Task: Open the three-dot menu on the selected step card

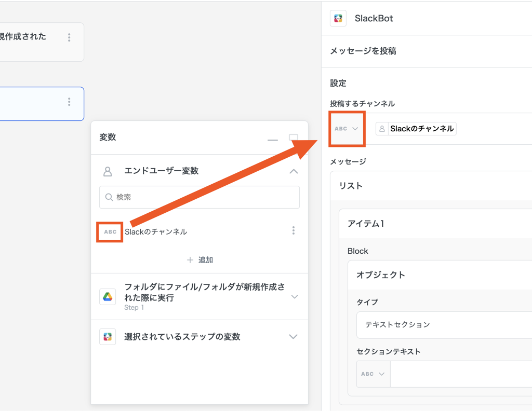Action: 69,102
